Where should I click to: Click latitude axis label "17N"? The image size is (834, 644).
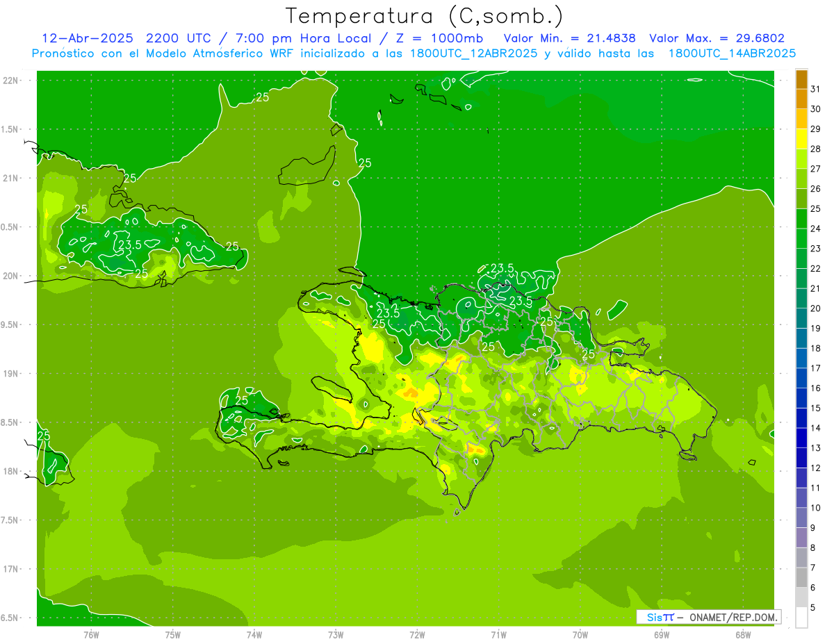pos(10,569)
